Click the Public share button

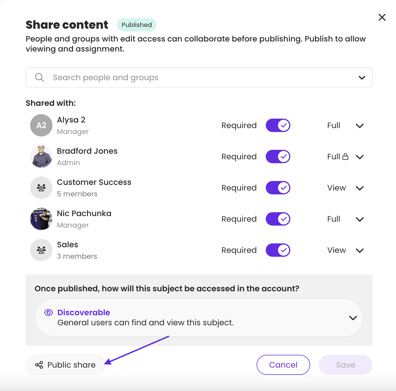pos(65,365)
